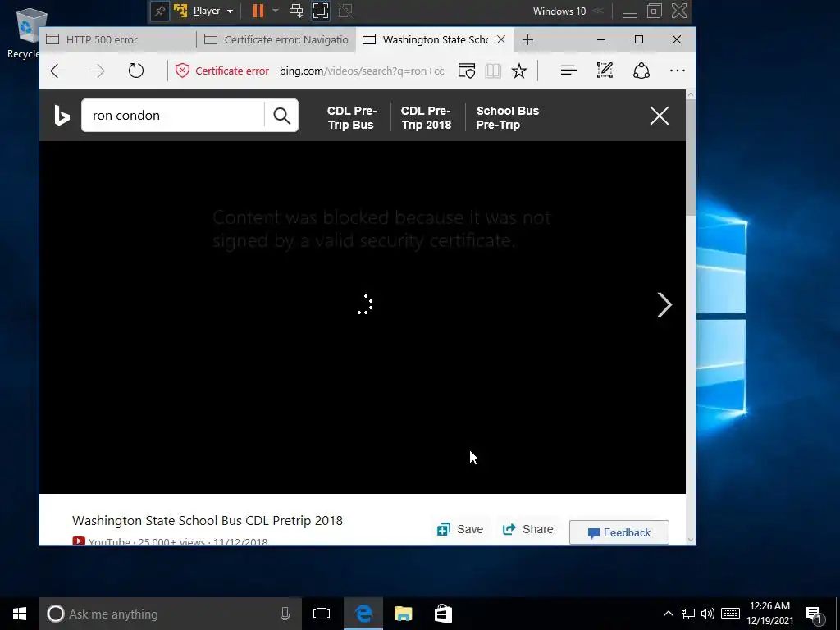
Task: Open Reading view book icon
Action: point(493,71)
